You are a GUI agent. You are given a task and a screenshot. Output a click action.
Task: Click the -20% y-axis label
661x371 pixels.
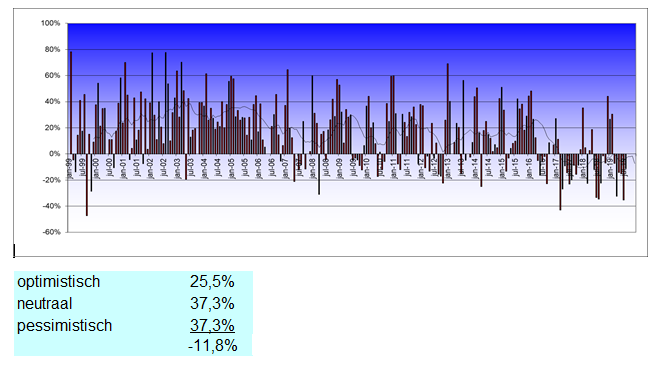[51, 180]
